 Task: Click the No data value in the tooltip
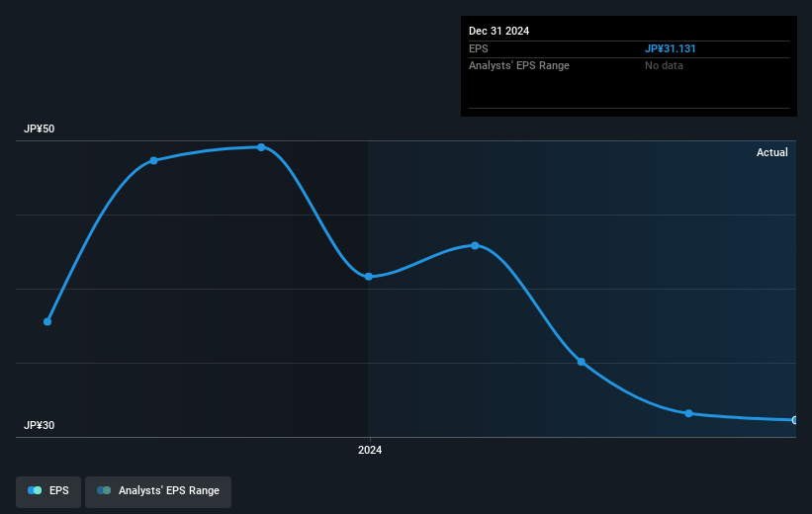click(664, 66)
